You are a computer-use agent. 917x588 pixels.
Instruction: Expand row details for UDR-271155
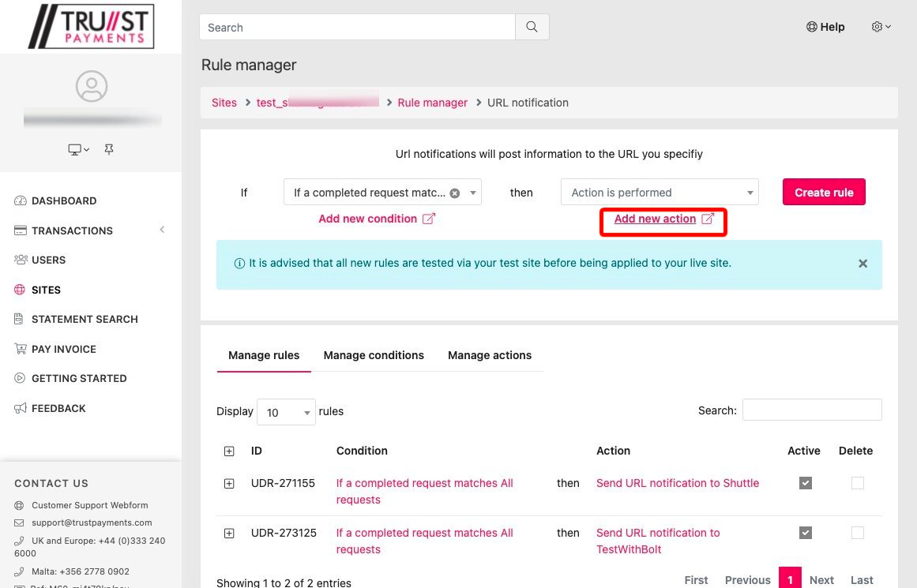tap(229, 483)
